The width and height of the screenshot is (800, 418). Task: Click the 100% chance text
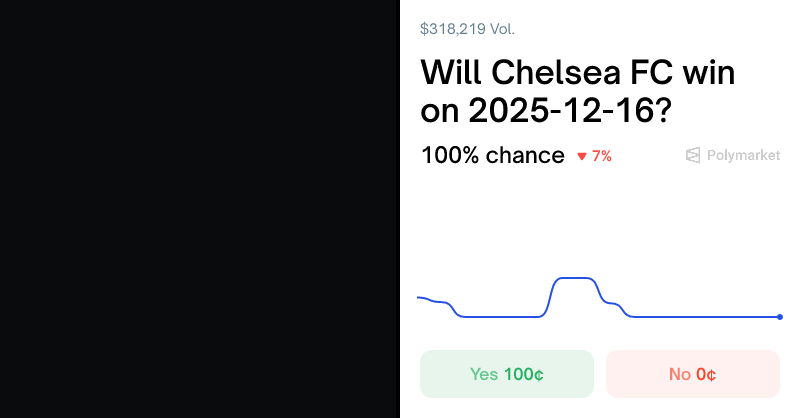(492, 155)
